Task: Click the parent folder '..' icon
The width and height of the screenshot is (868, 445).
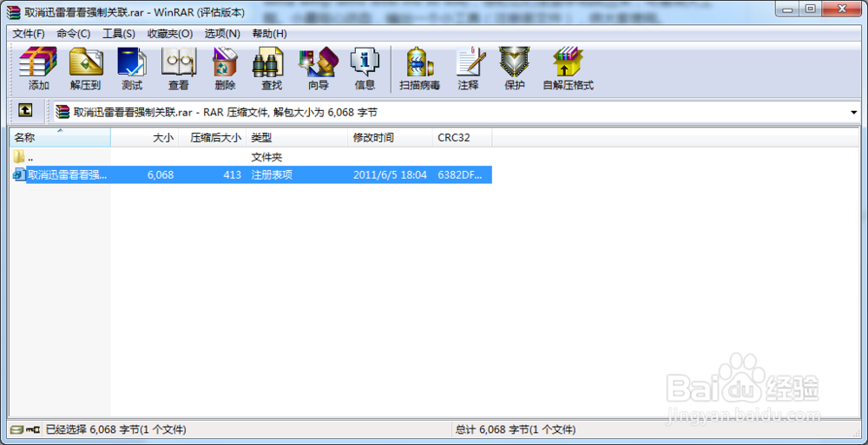Action: pyautogui.click(x=19, y=157)
